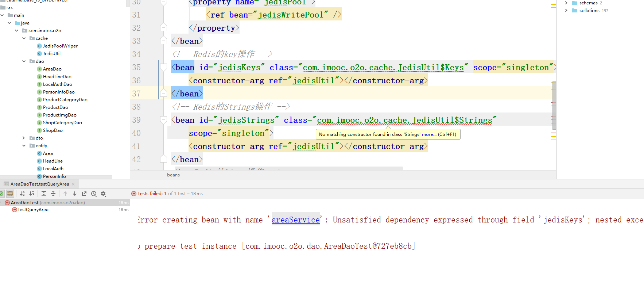Fold the closing bean tag at line 33
Image resolution: width=644 pixels, height=282 pixels.
pyautogui.click(x=163, y=41)
